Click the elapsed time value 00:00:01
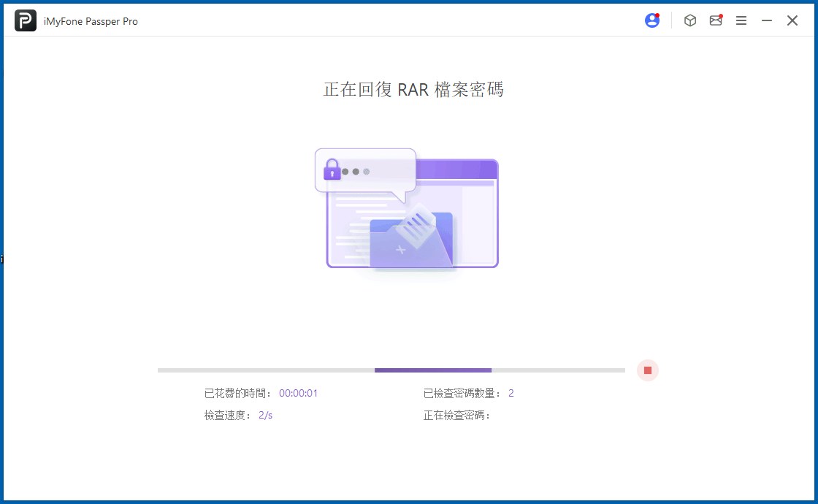This screenshot has width=818, height=504. tap(299, 394)
